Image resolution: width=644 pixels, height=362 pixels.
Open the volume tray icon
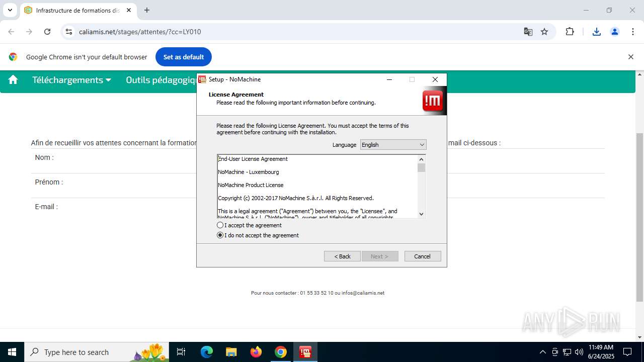pos(579,352)
